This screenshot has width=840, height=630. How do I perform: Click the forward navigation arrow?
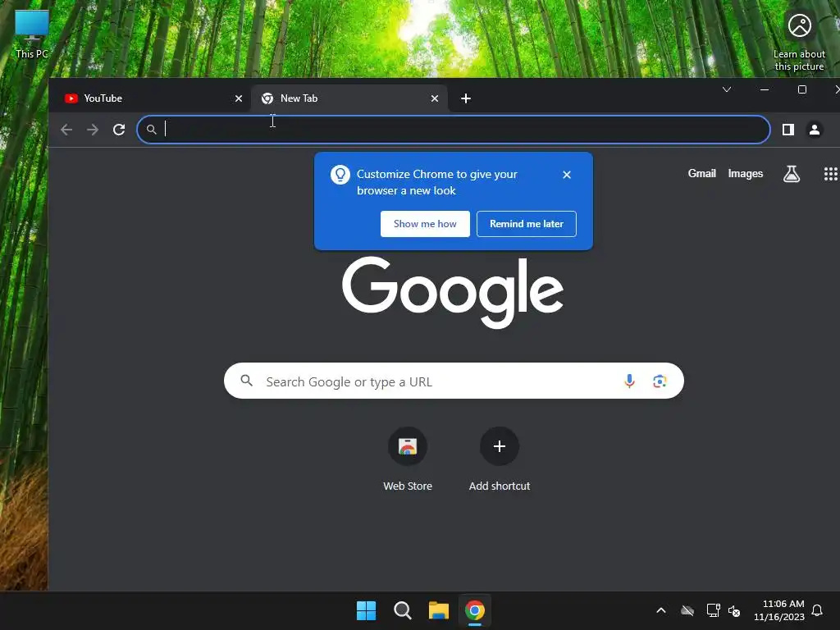point(93,130)
